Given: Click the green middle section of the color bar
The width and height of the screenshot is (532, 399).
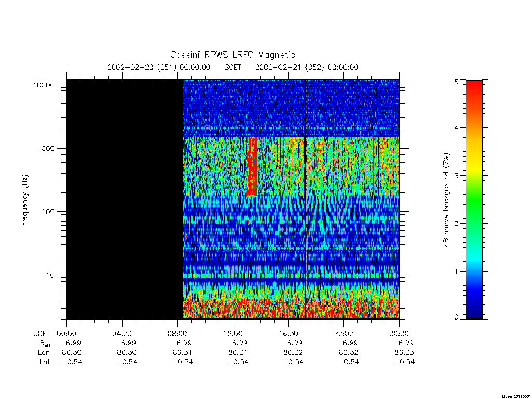Looking at the screenshot, I should 474,200.
